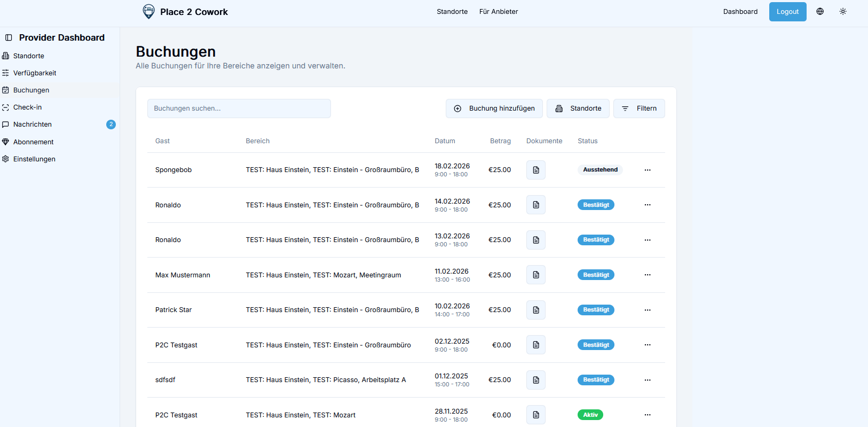Click the Standorte button beside the search
Image resolution: width=868 pixels, height=427 pixels.
(x=578, y=108)
